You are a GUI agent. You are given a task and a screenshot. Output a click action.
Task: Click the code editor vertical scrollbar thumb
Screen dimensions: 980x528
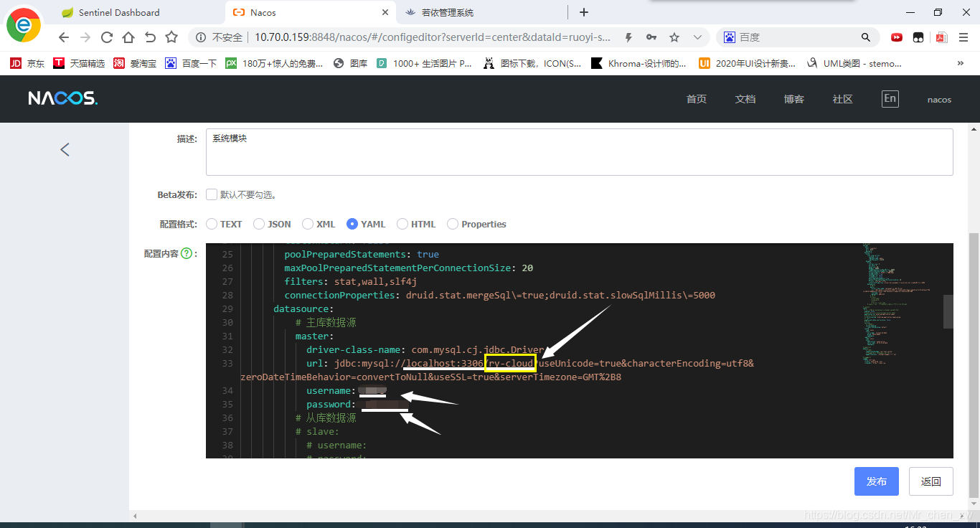click(948, 311)
